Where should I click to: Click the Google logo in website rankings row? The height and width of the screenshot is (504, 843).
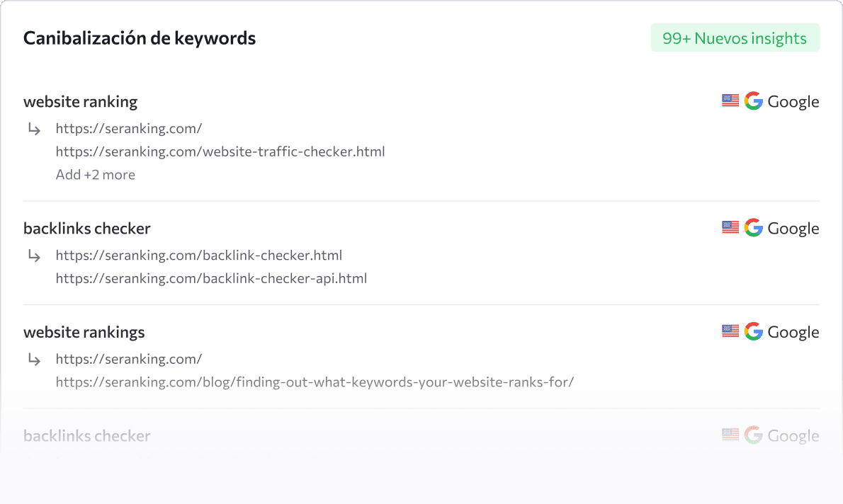(x=753, y=331)
